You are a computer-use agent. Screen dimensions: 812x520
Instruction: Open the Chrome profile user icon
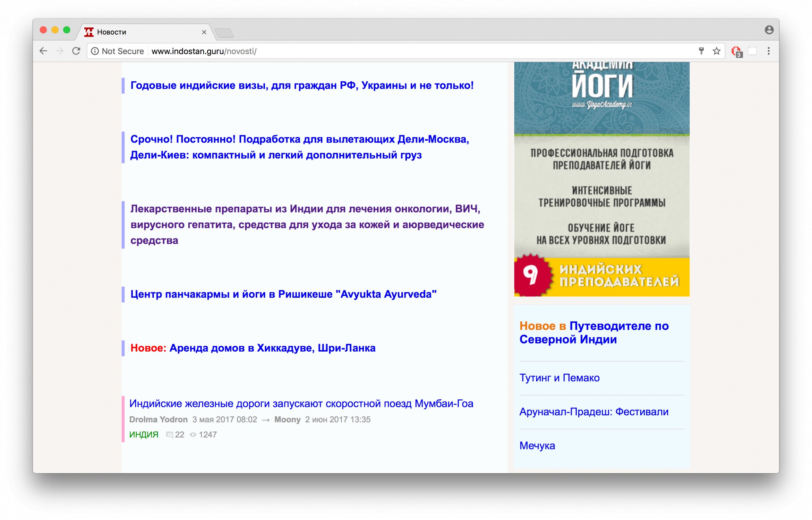(x=769, y=30)
